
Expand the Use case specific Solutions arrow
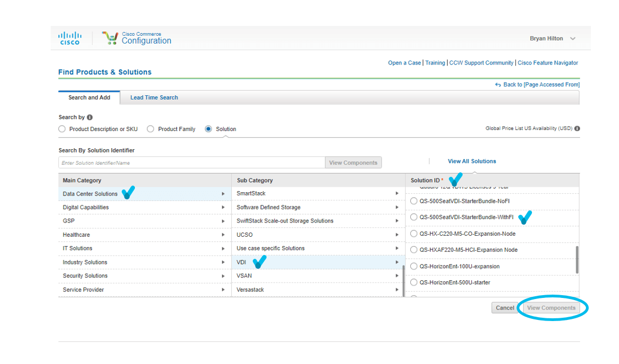[397, 248]
